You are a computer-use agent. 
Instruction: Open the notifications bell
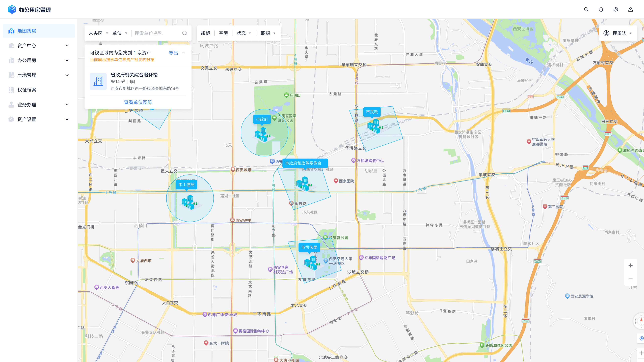[x=601, y=10]
